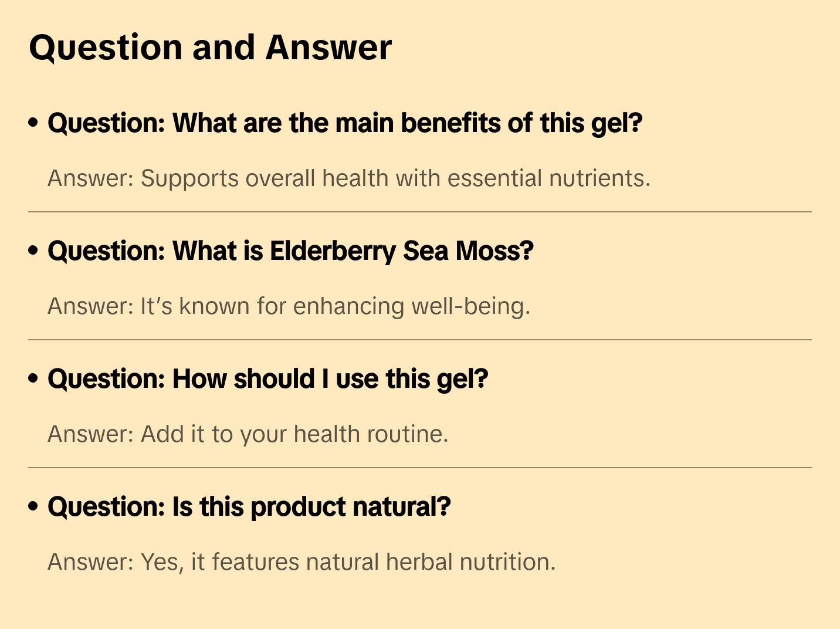This screenshot has width=840, height=629.
Task: Open the 'Is this product natural?' question
Action: point(249,507)
